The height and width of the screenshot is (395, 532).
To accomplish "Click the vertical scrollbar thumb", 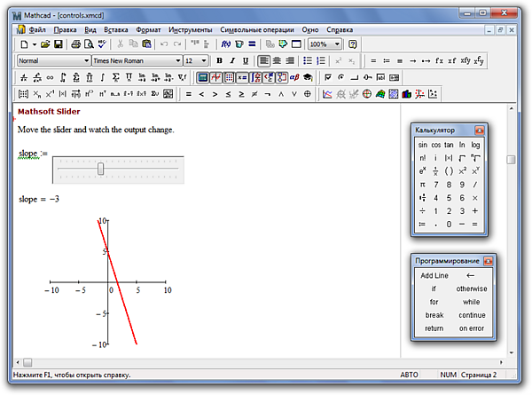I will click(511, 160).
